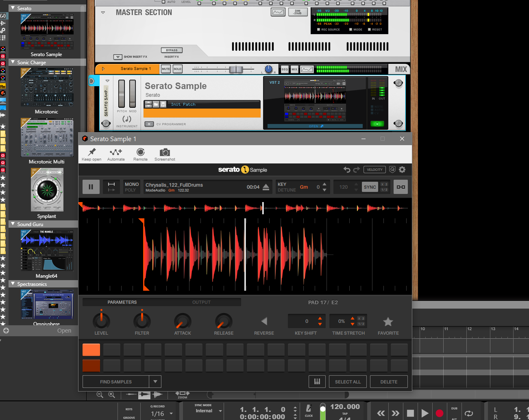Start playback on the main transport
Screen dimensions: 529x420
[x=425, y=413]
